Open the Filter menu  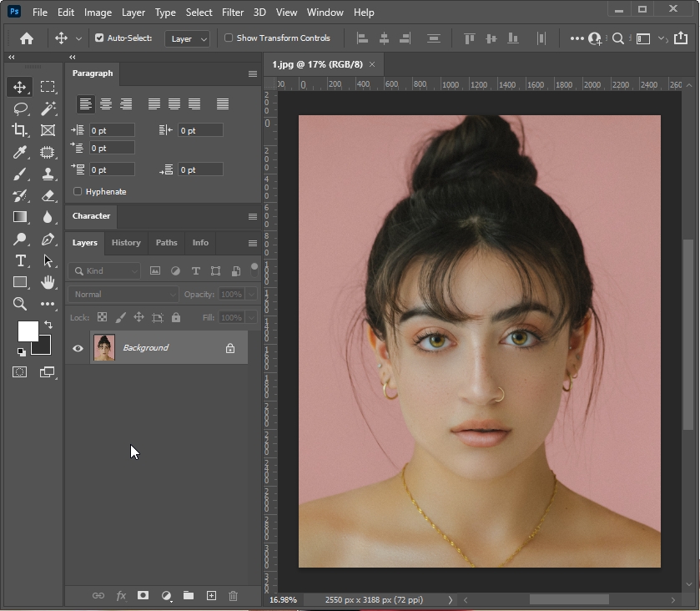pyautogui.click(x=233, y=13)
